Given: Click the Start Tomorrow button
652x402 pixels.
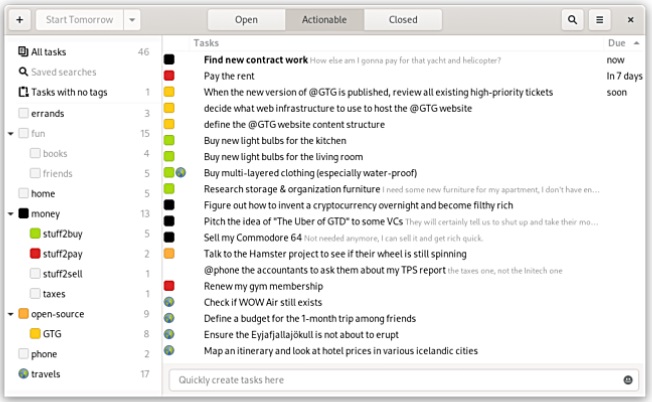Looking at the screenshot, I should coord(79,20).
